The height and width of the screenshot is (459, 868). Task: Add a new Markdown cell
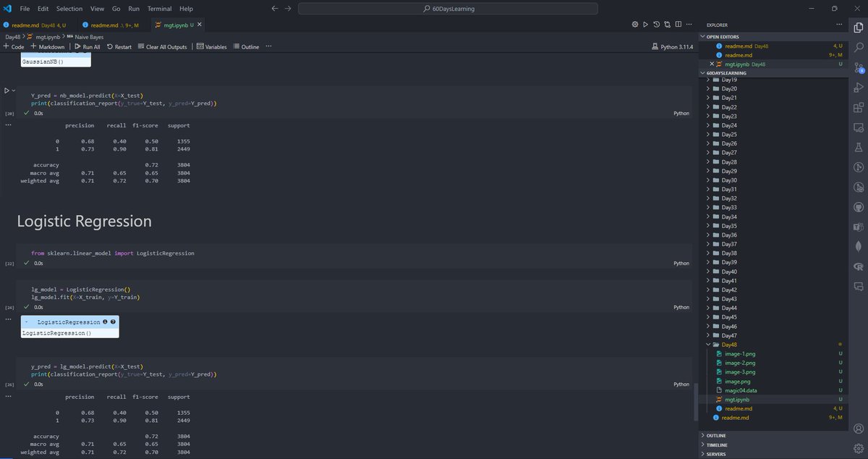(x=48, y=46)
